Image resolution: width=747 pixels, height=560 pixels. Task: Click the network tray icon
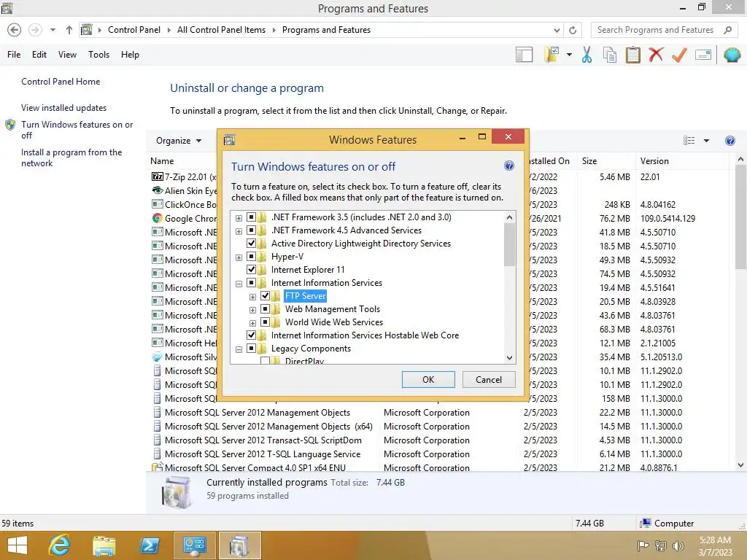[x=661, y=545]
